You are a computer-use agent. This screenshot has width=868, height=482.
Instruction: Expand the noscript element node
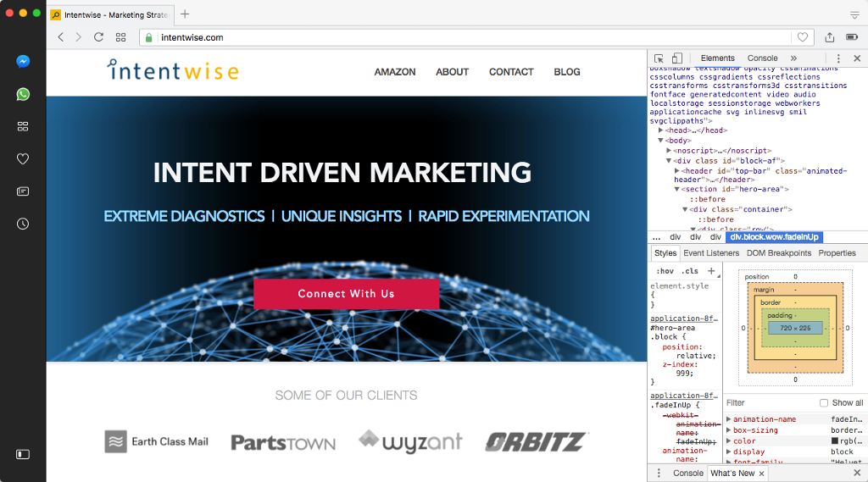tap(669, 151)
